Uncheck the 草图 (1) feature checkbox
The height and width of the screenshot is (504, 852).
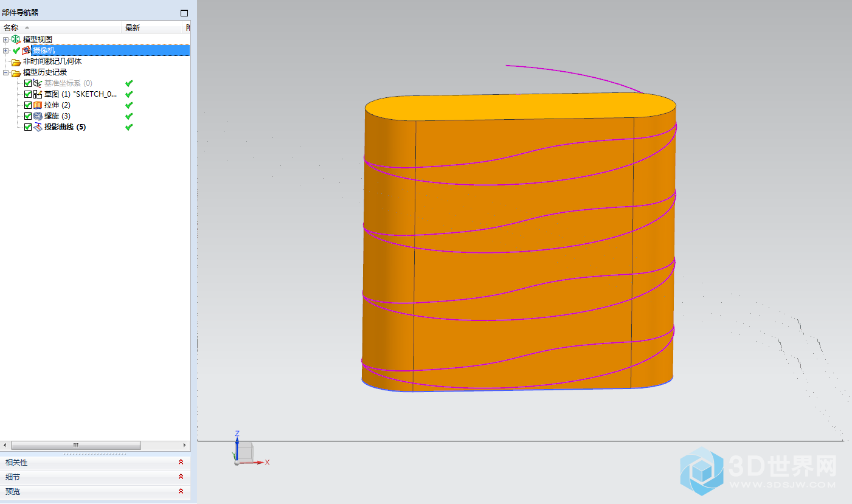tap(28, 94)
